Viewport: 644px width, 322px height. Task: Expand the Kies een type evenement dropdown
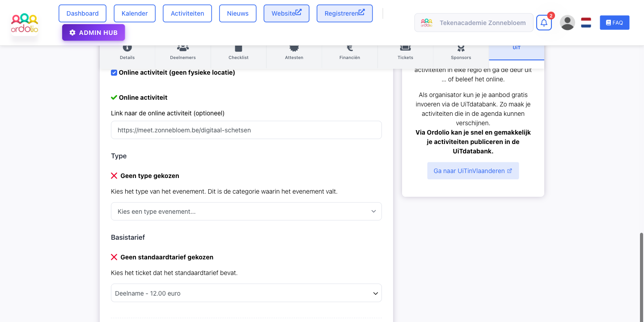point(246,212)
